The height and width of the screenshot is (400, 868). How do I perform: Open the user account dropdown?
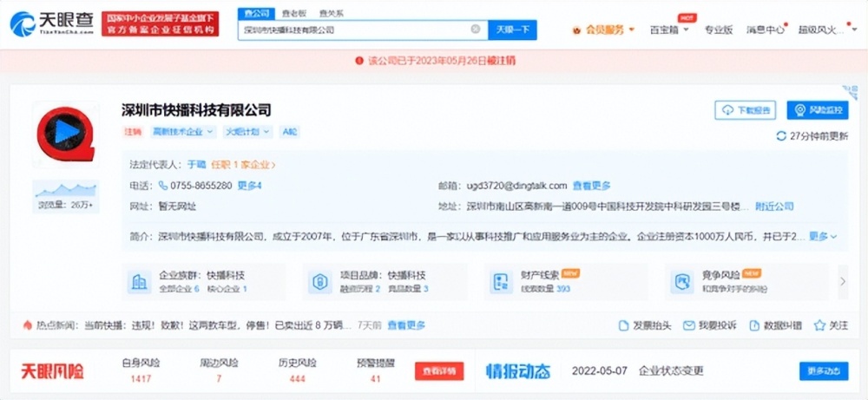[x=826, y=30]
